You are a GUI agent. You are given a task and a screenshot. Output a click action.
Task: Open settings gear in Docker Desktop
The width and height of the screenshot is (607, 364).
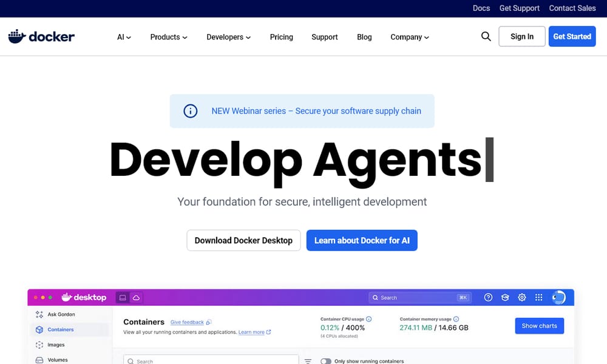(x=521, y=297)
